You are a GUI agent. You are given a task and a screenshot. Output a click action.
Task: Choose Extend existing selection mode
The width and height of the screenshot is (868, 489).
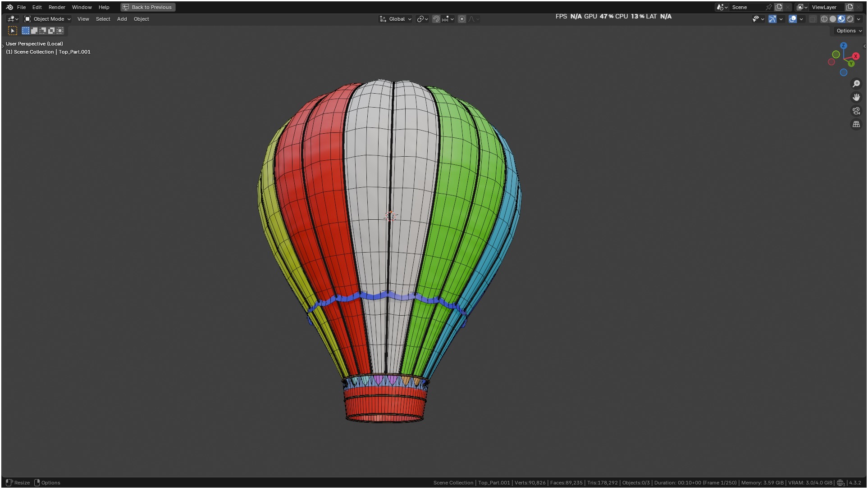pos(34,31)
